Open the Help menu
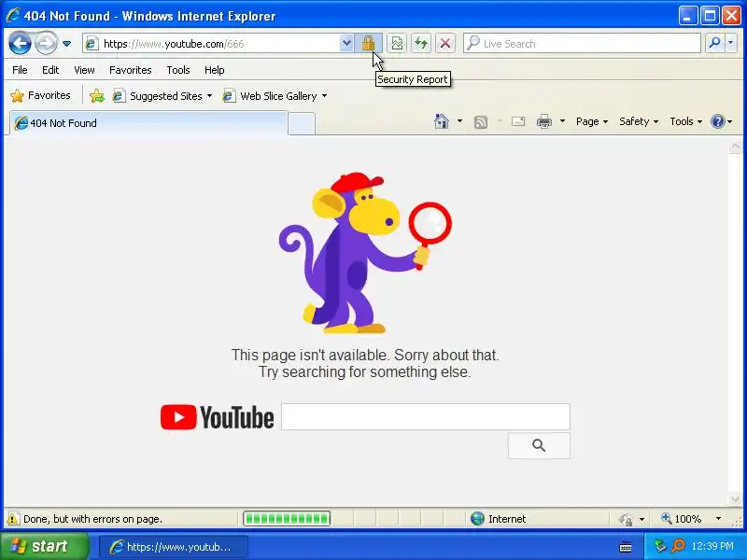The width and height of the screenshot is (747, 560). pyautogui.click(x=215, y=70)
